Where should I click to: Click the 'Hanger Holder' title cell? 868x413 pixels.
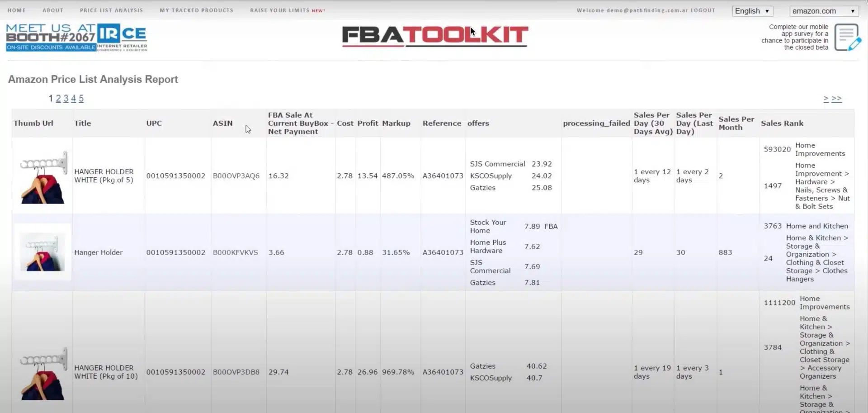[x=98, y=252]
